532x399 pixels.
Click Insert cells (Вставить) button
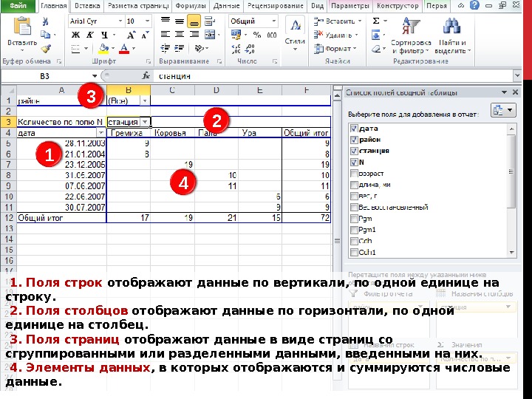click(337, 21)
